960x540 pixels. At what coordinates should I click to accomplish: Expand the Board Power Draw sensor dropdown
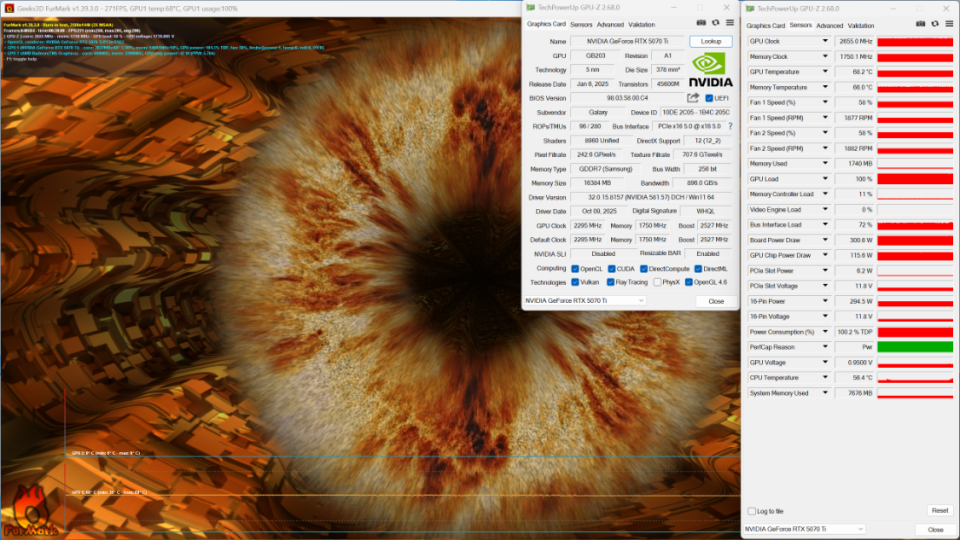(825, 240)
